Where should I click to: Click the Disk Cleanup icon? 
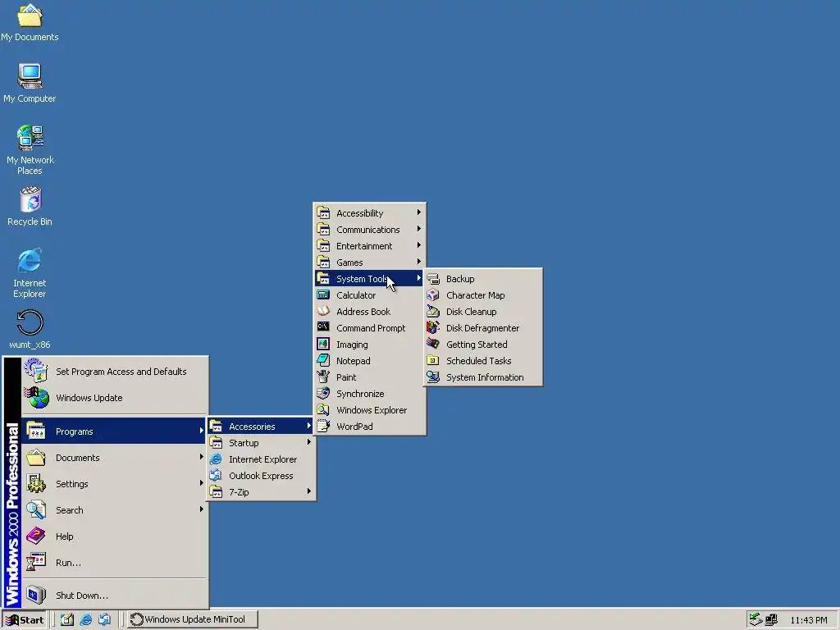(433, 311)
